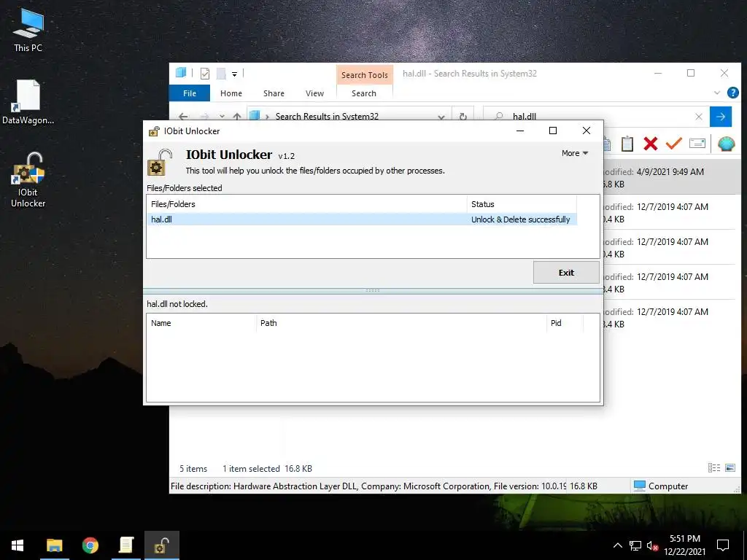Click the Path column header

(401, 323)
